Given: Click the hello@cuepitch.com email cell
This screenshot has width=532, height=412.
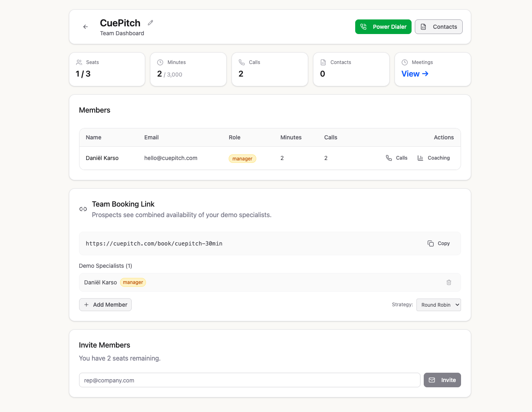Looking at the screenshot, I should click(171, 158).
